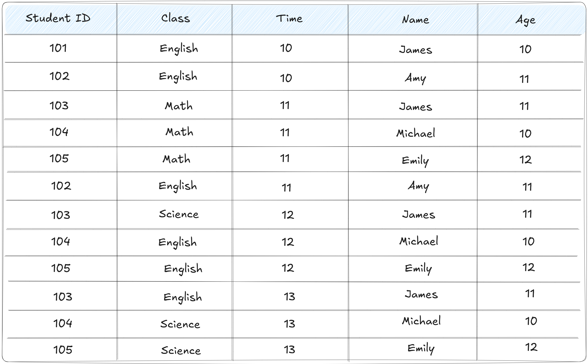The width and height of the screenshot is (588, 364).
Task: Select Michael's name in the Math row
Action: pyautogui.click(x=416, y=133)
